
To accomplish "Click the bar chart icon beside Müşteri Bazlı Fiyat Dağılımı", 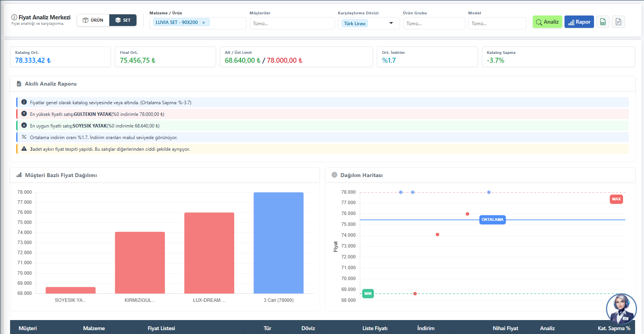I will (19, 175).
